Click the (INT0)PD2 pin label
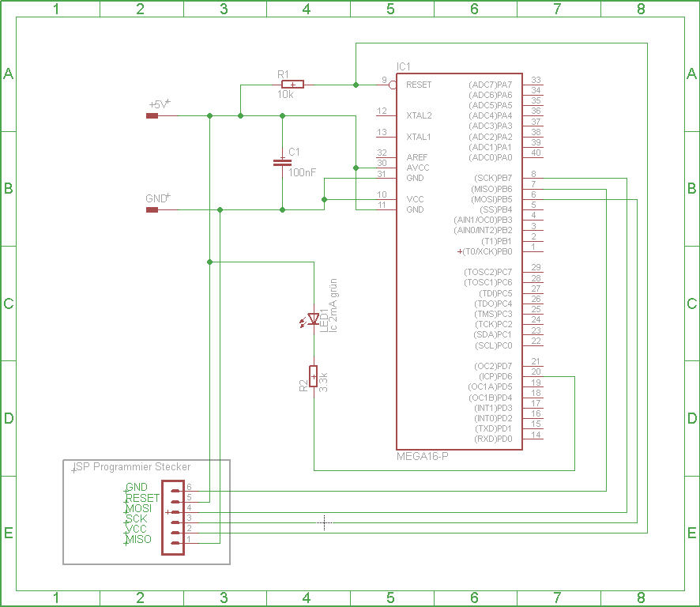Screen dimensions: 700x607 tap(493, 419)
